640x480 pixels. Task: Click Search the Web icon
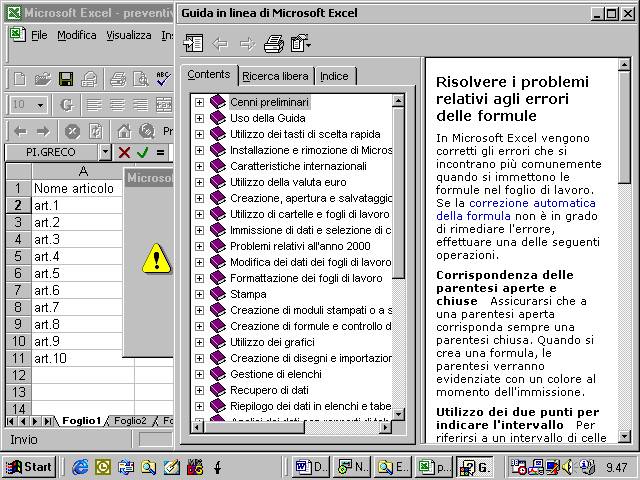click(x=147, y=131)
